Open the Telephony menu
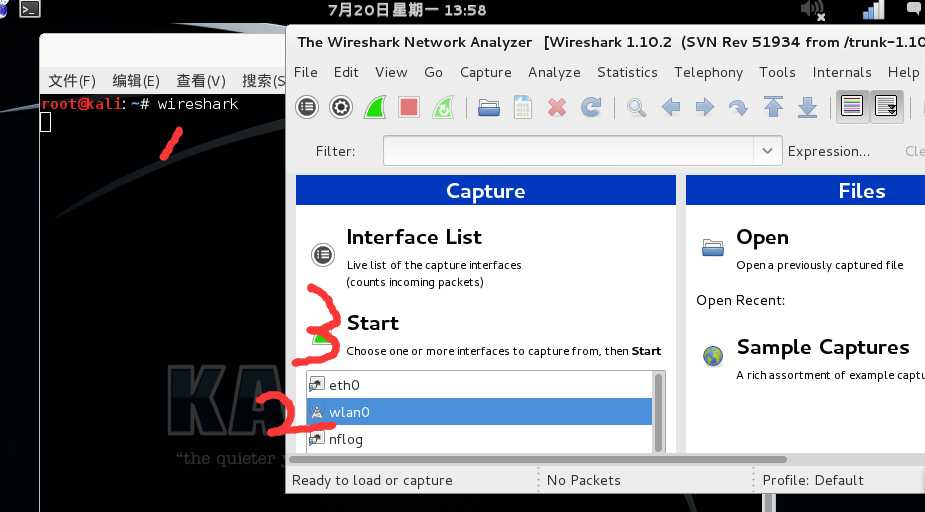 (708, 73)
